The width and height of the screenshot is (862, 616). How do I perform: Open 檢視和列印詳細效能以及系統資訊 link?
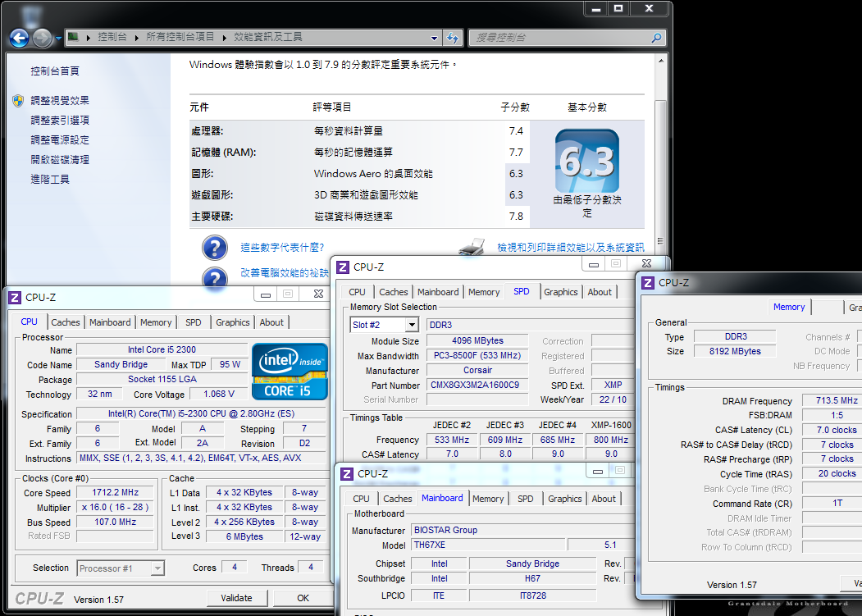point(571,248)
